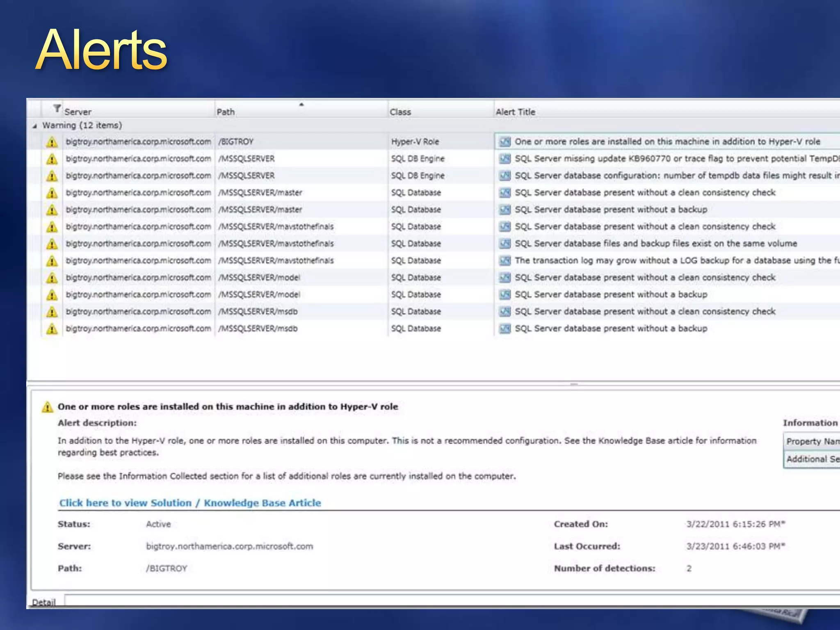The width and height of the screenshot is (840, 630).
Task: Select /MSSQLSERVER/msdb path on consistency check row
Action: [258, 312]
